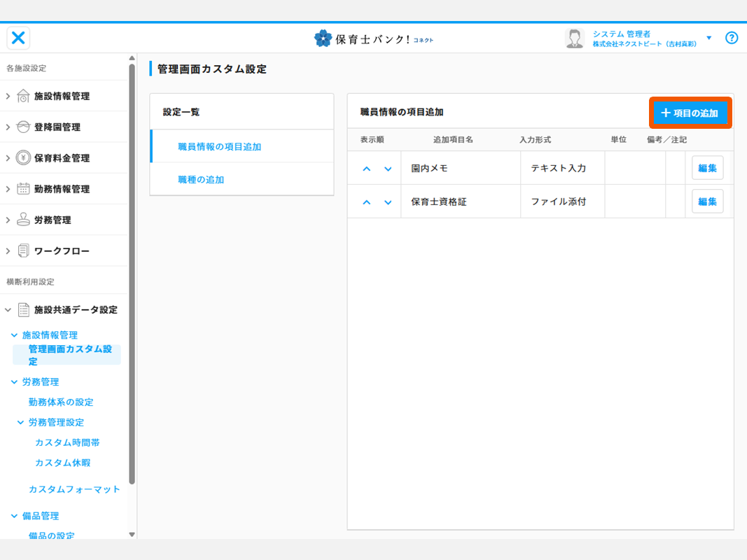747x560 pixels.
Task: Move 保育士資格証 row up with arrow
Action: pyautogui.click(x=366, y=202)
